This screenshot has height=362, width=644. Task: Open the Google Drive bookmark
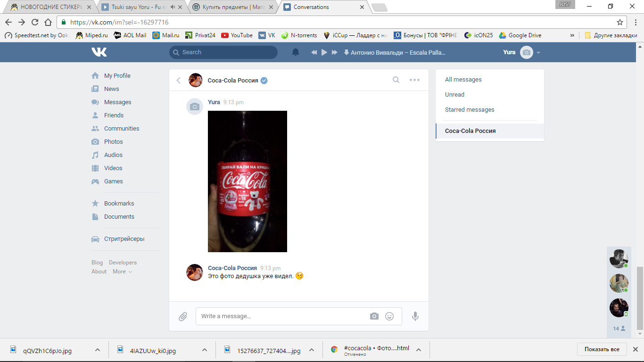pyautogui.click(x=520, y=35)
